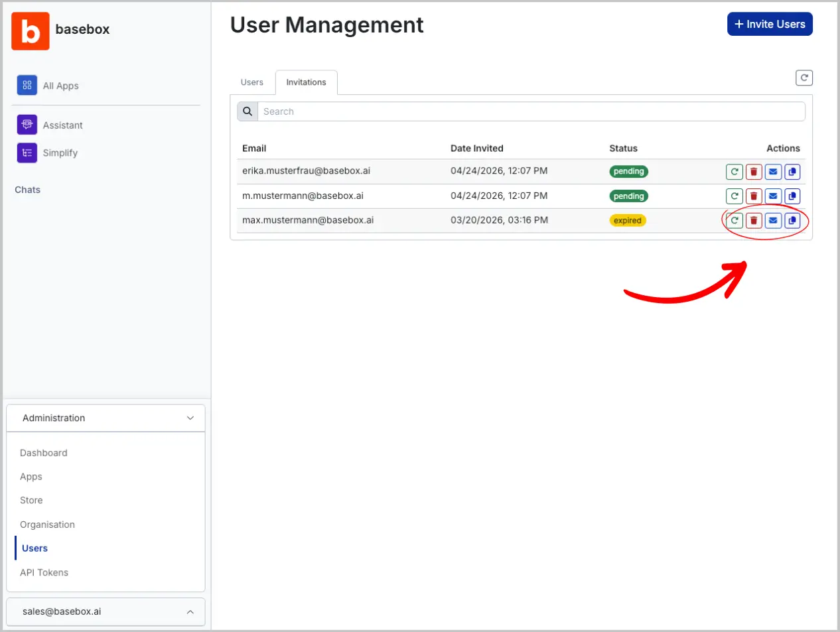Select the Invitations tab

coord(306,82)
